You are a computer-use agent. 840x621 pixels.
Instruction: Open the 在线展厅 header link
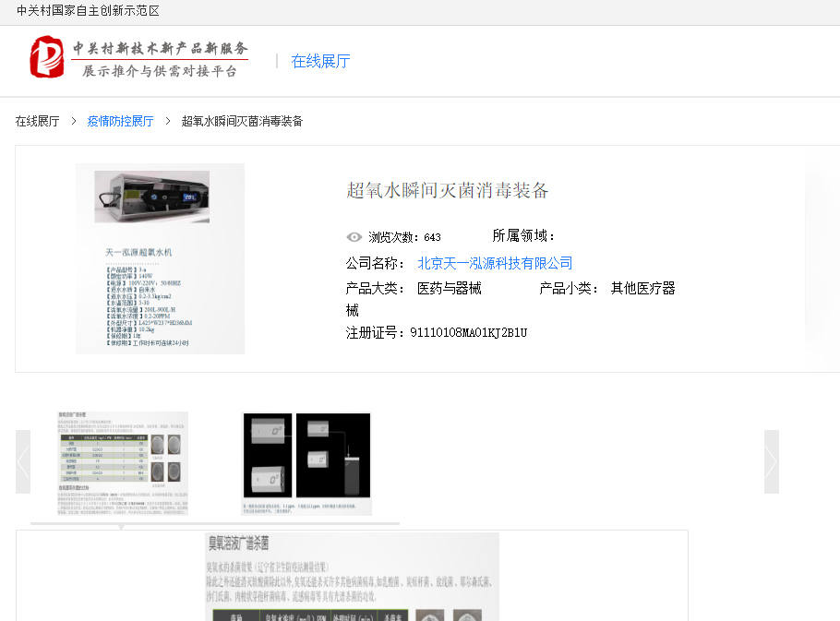click(x=320, y=61)
